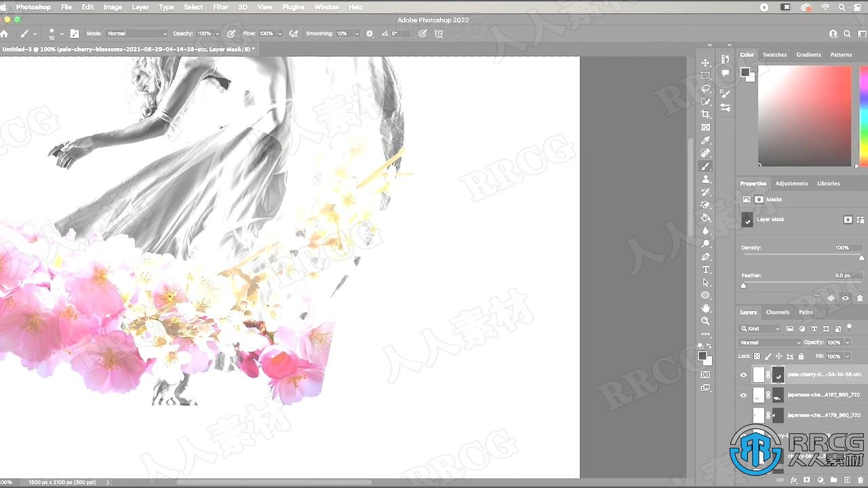868x488 pixels.
Task: Open the Comments panel icon
Action: point(726,73)
